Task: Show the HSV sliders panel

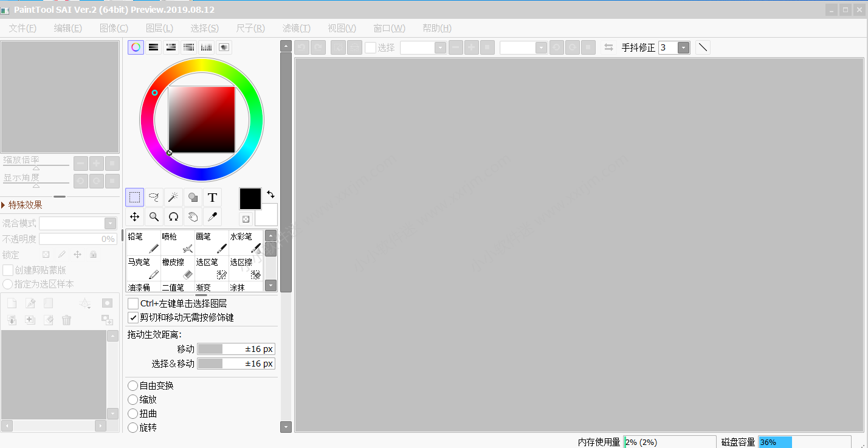Action: point(171,47)
